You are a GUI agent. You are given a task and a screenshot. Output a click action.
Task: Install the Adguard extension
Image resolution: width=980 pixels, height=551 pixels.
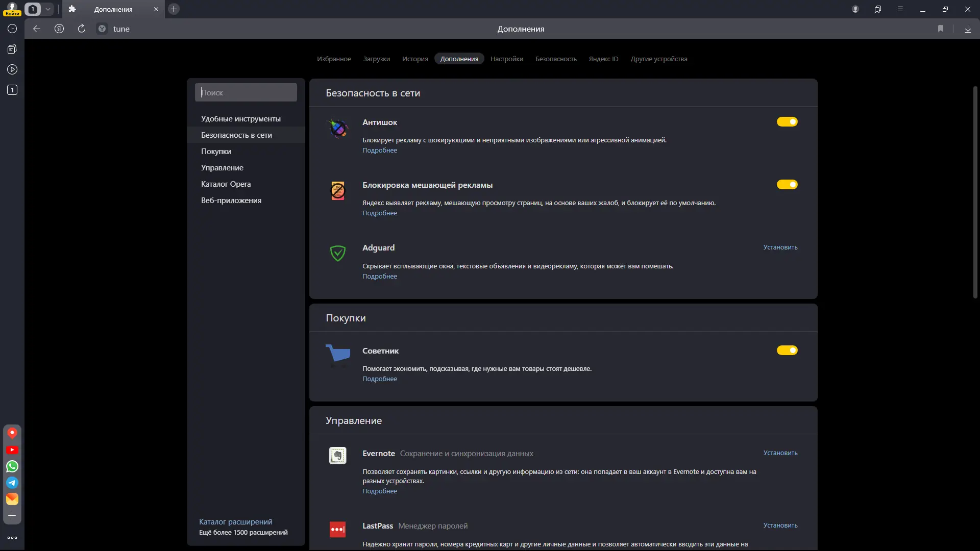pyautogui.click(x=780, y=247)
